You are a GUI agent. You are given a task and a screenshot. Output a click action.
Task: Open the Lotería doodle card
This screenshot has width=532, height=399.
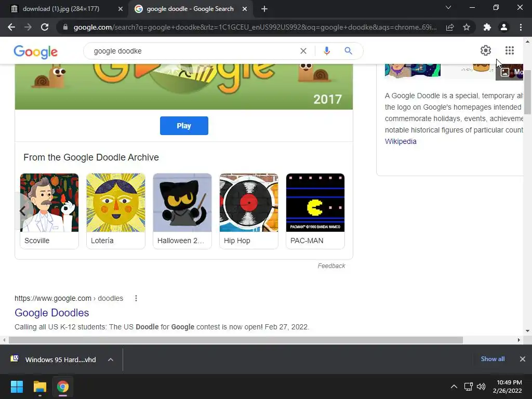point(116,211)
